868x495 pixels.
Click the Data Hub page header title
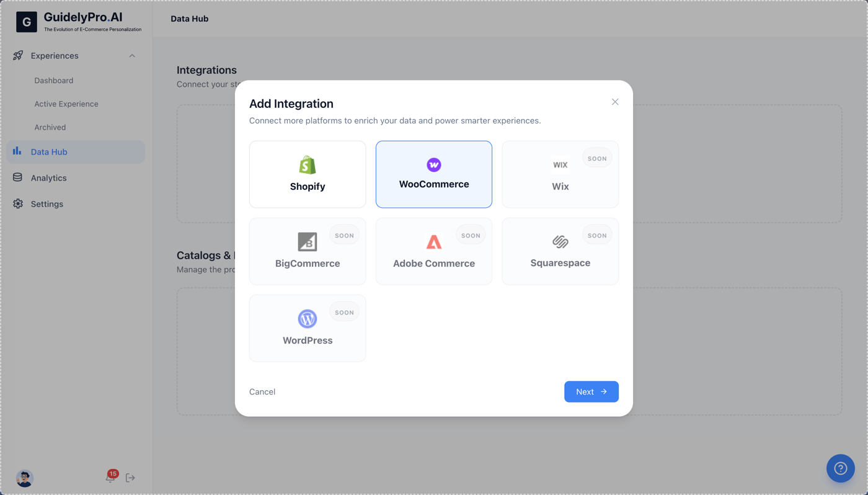click(x=190, y=19)
